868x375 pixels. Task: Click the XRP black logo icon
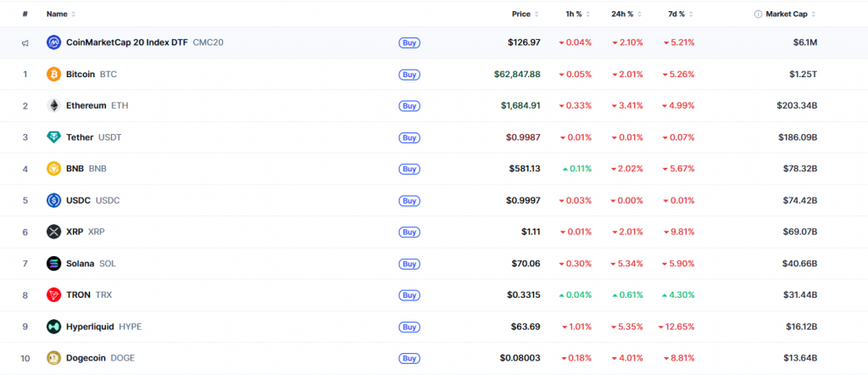pos(53,232)
